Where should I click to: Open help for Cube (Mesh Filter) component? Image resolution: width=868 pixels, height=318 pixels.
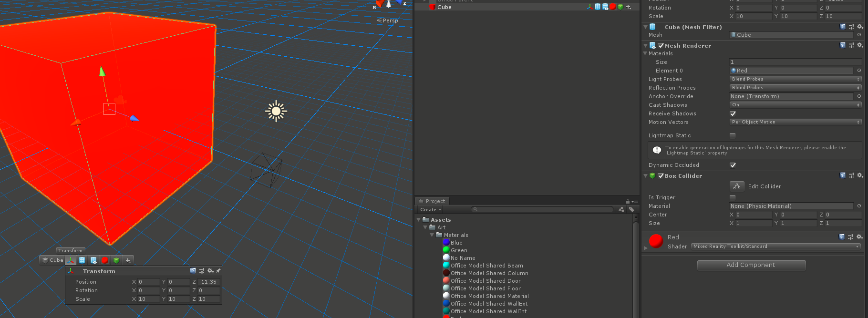(x=843, y=27)
